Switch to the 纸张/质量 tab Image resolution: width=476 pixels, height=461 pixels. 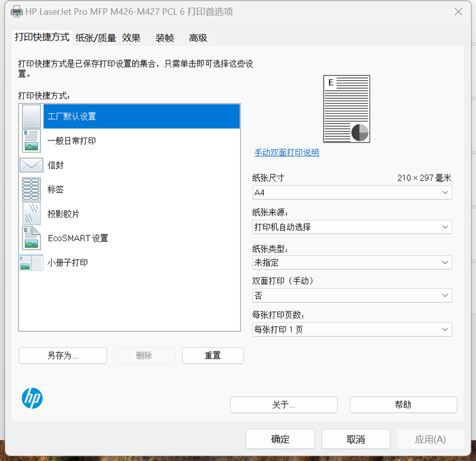coord(96,38)
